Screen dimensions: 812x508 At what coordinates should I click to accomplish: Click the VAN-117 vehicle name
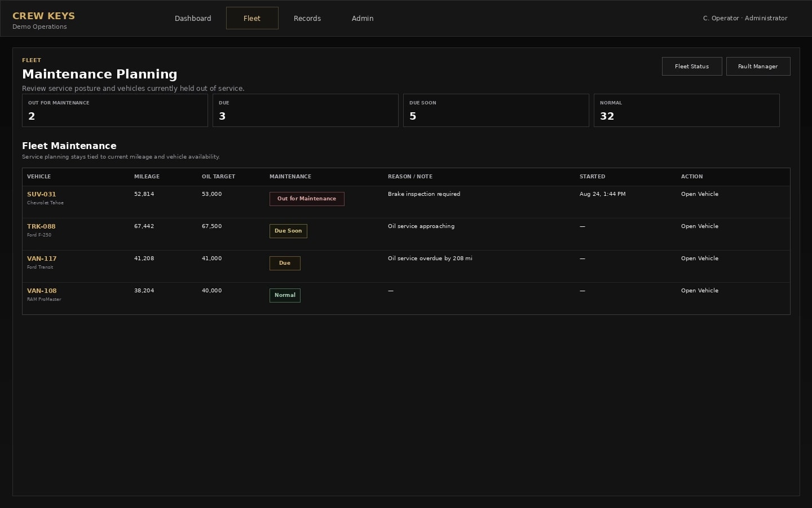[x=42, y=259]
